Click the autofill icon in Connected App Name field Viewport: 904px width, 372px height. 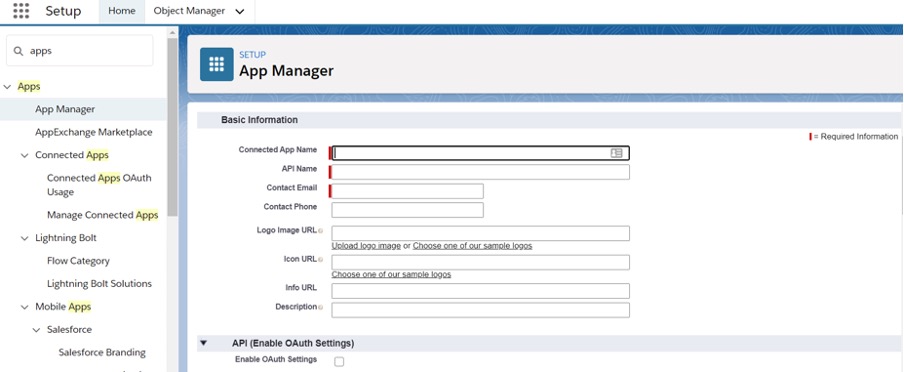[616, 153]
